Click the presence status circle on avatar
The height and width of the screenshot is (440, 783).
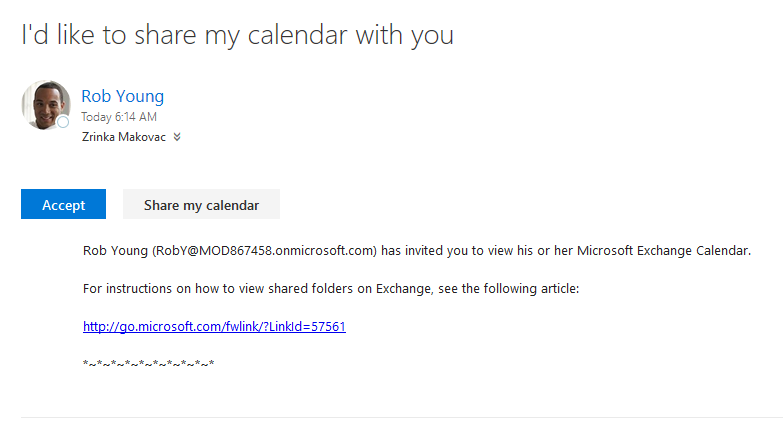(x=63, y=122)
